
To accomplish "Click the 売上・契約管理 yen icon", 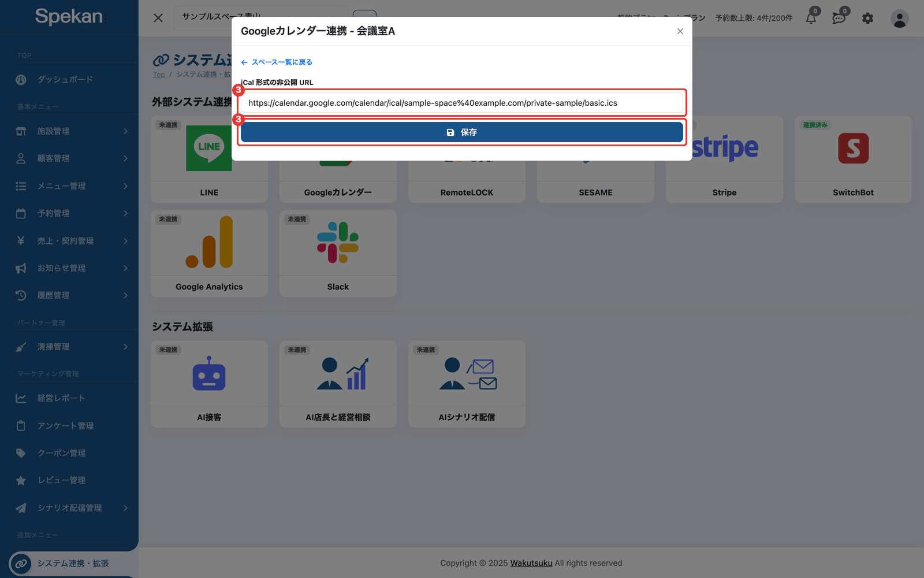I will 21,240.
